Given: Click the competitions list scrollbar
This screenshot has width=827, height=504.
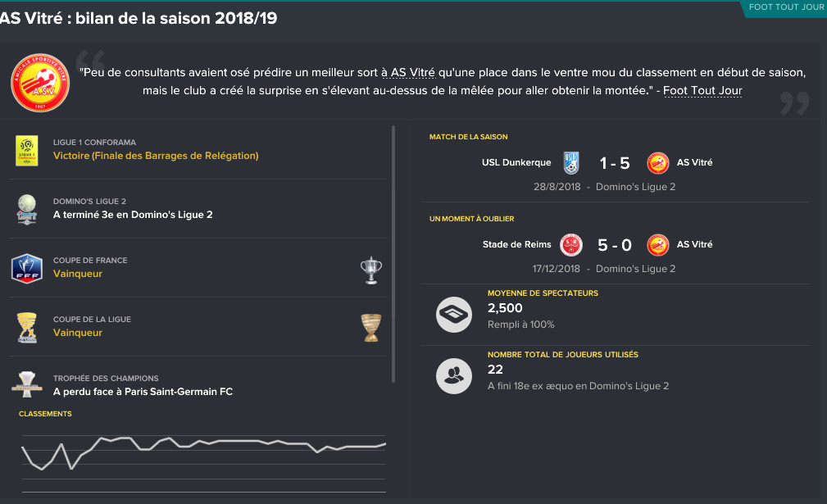Looking at the screenshot, I should tap(393, 254).
